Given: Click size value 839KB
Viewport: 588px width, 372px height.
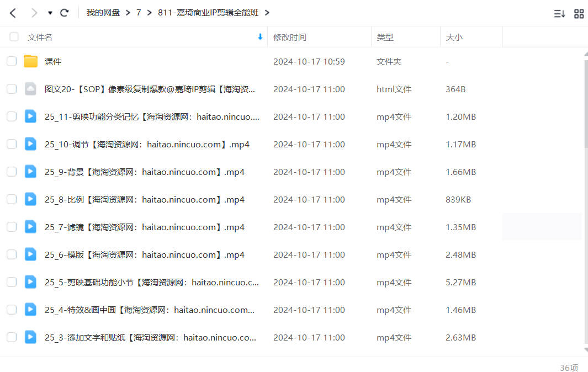Looking at the screenshot, I should (x=458, y=199).
